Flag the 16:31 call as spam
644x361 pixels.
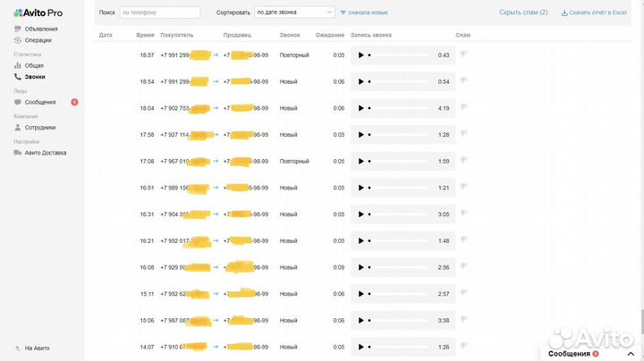464,214
